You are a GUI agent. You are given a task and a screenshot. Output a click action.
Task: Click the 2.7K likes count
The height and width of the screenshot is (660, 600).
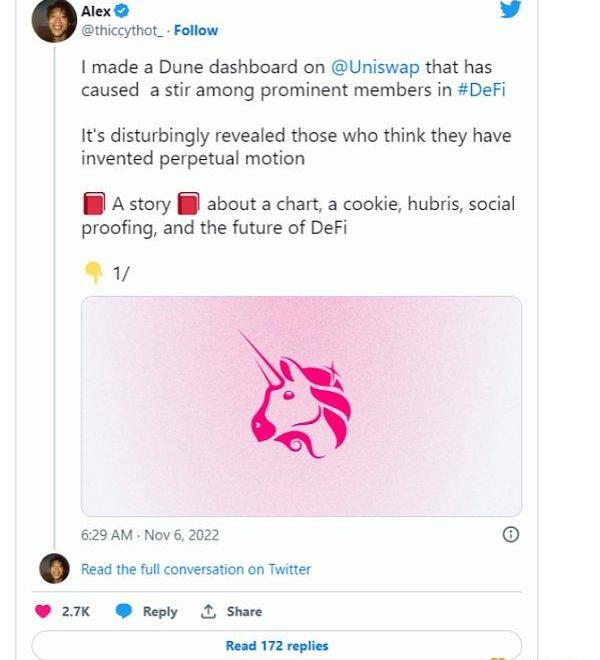tap(76, 612)
